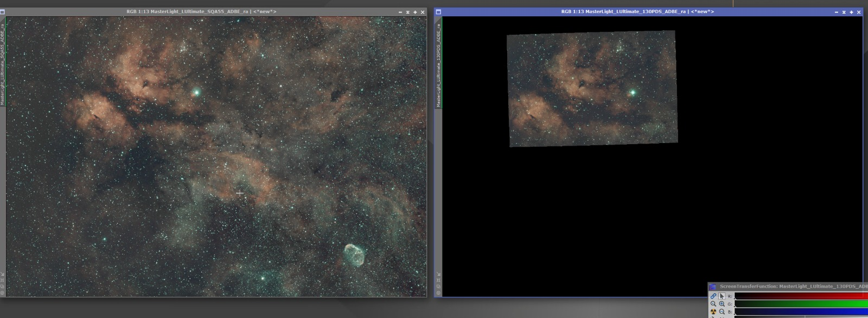Maximize the 130PDS image window
868x318 pixels.
(851, 12)
